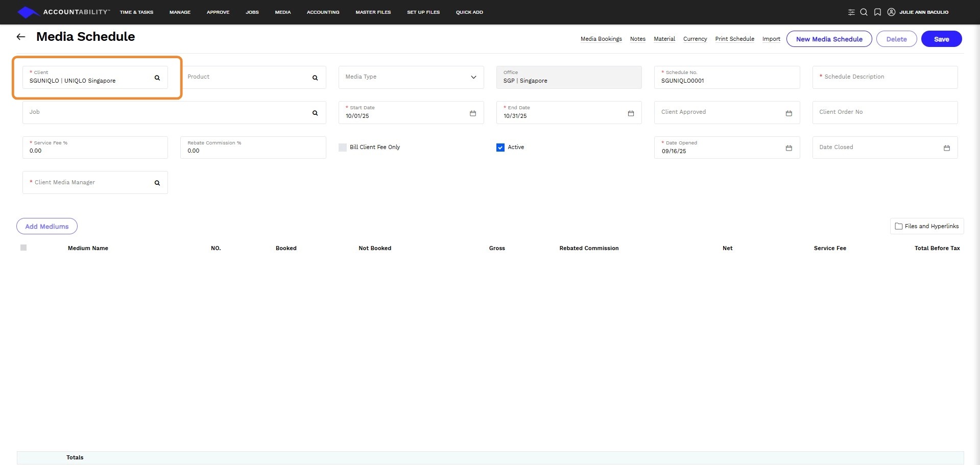Go back with the left arrow icon
This screenshot has height=465, width=980.
click(21, 37)
